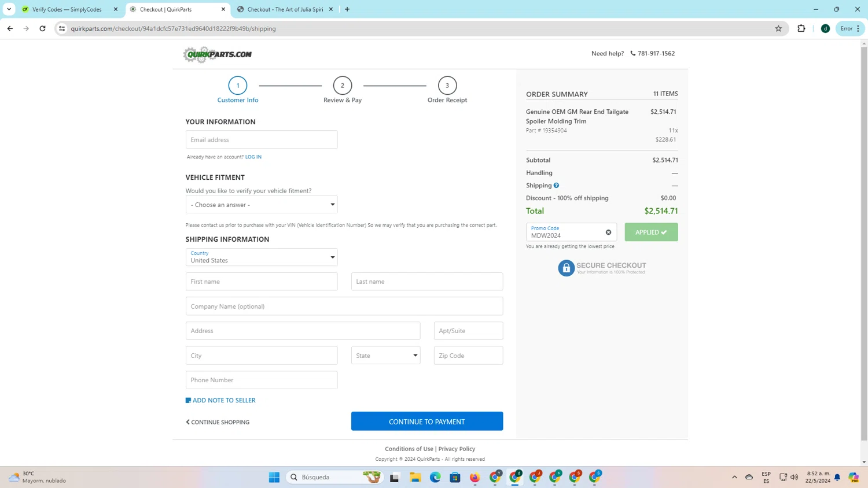The image size is (868, 488).
Task: Click the QuirkParts.com logo
Action: [x=218, y=54]
